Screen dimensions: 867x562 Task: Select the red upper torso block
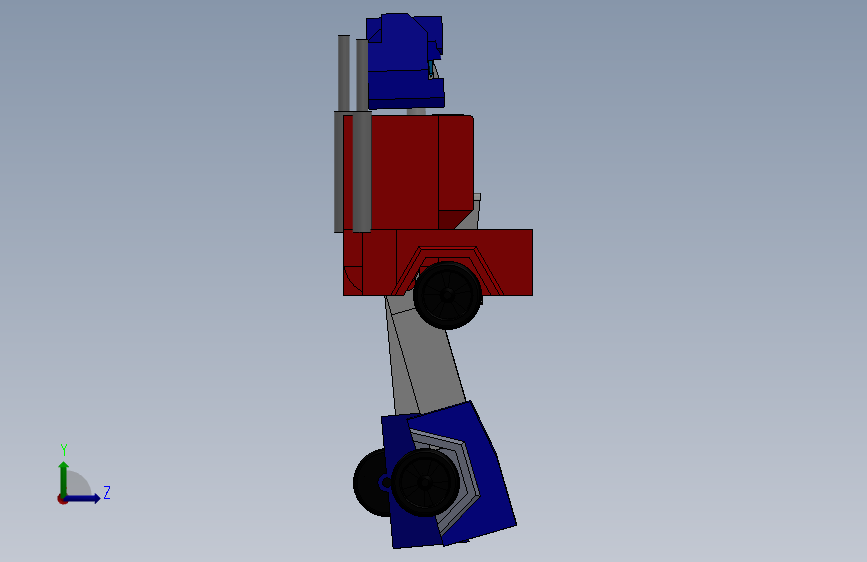point(408,173)
